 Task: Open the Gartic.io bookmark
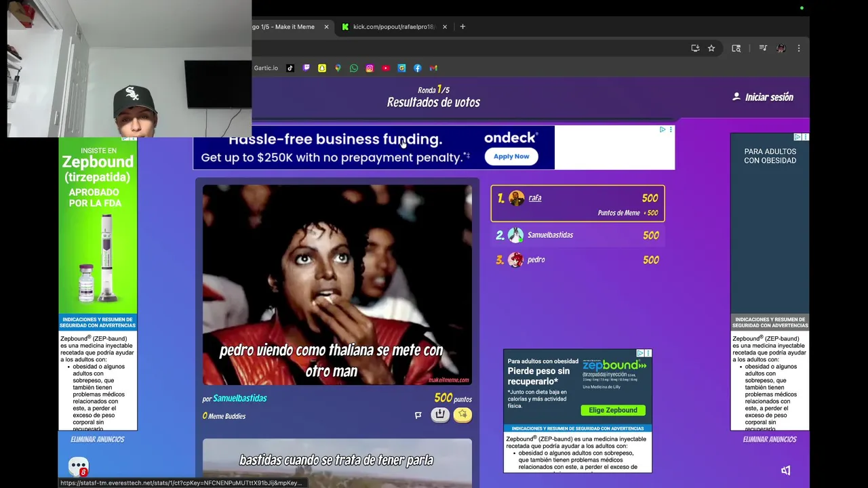265,68
